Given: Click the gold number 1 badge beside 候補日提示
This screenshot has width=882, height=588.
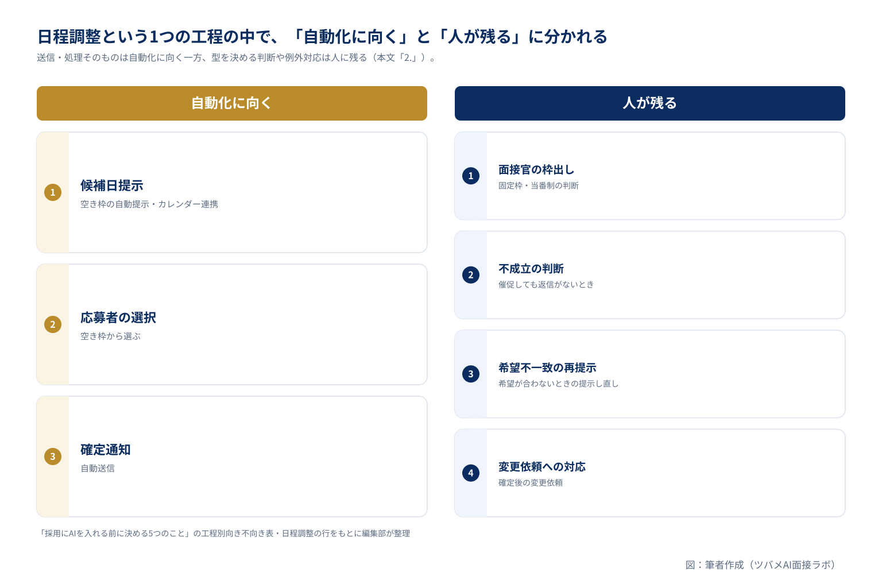Looking at the screenshot, I should [x=53, y=192].
